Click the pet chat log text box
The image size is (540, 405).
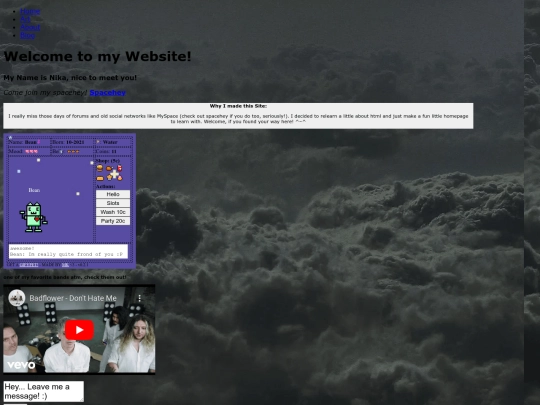click(68, 251)
